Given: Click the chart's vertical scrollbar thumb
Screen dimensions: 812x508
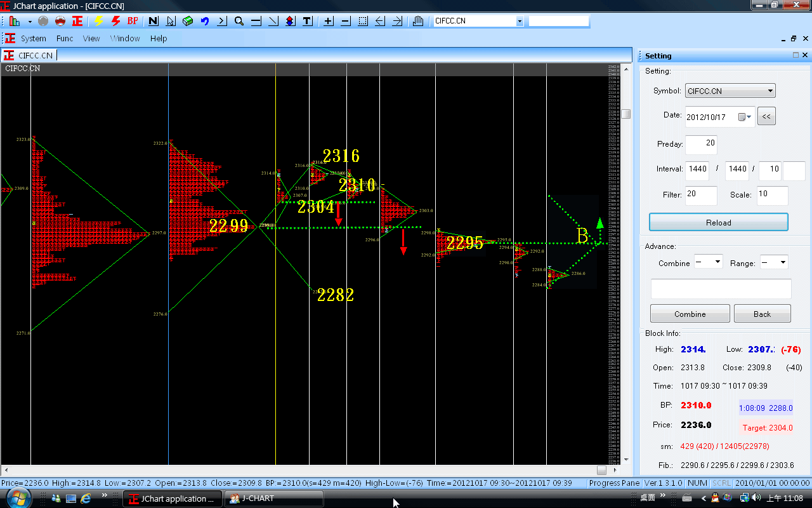Looking at the screenshot, I should (x=626, y=114).
